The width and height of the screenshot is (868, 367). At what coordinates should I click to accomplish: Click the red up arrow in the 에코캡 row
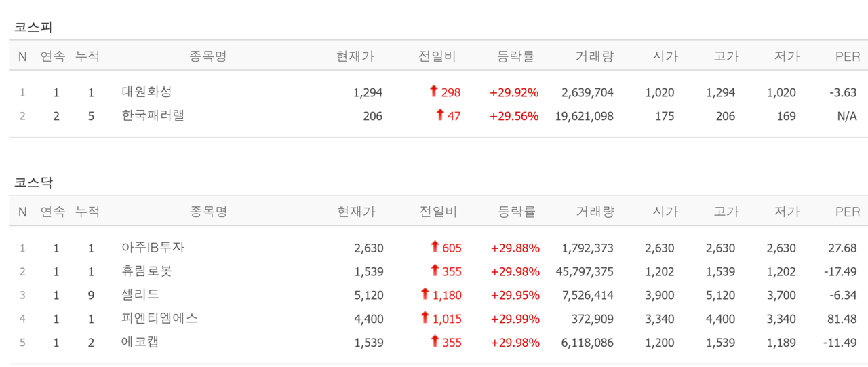click(x=435, y=342)
